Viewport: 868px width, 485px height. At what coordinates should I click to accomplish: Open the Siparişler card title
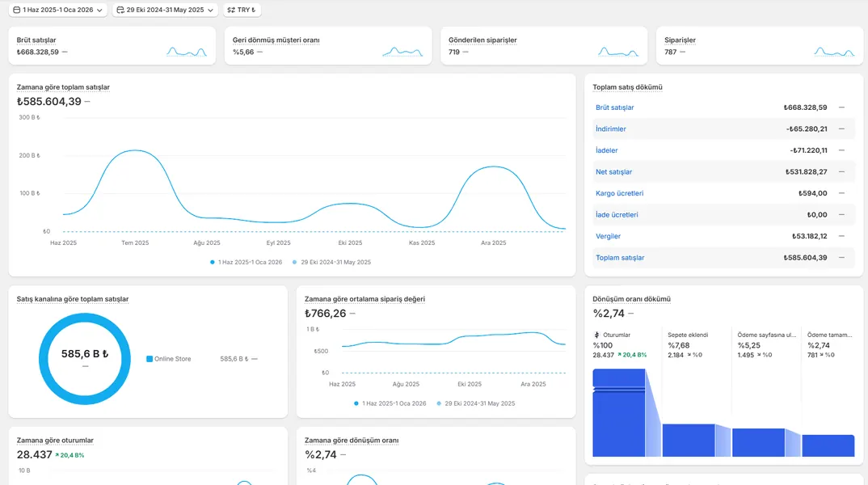tap(680, 40)
